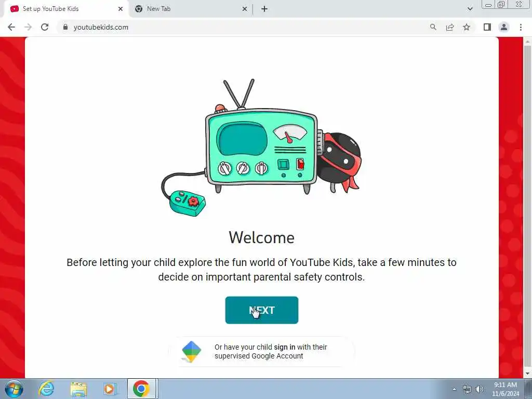The image size is (532, 399).
Task: Go back to previous page
Action: coord(11,27)
